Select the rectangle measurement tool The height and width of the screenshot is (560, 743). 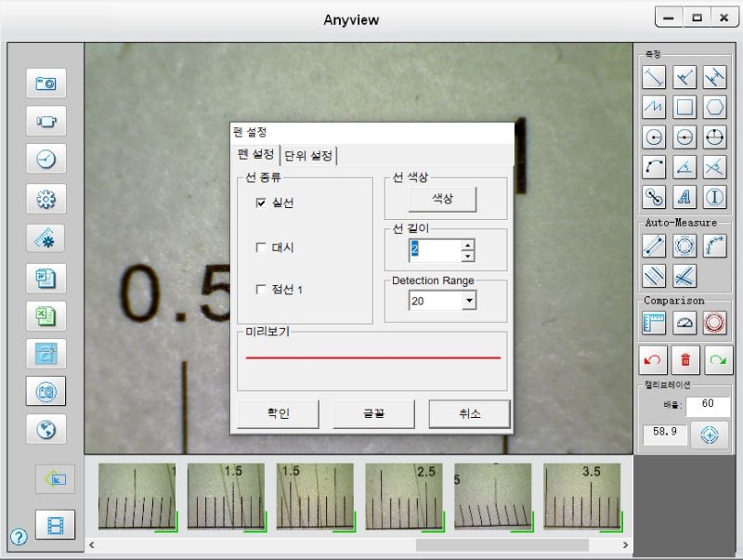click(685, 106)
